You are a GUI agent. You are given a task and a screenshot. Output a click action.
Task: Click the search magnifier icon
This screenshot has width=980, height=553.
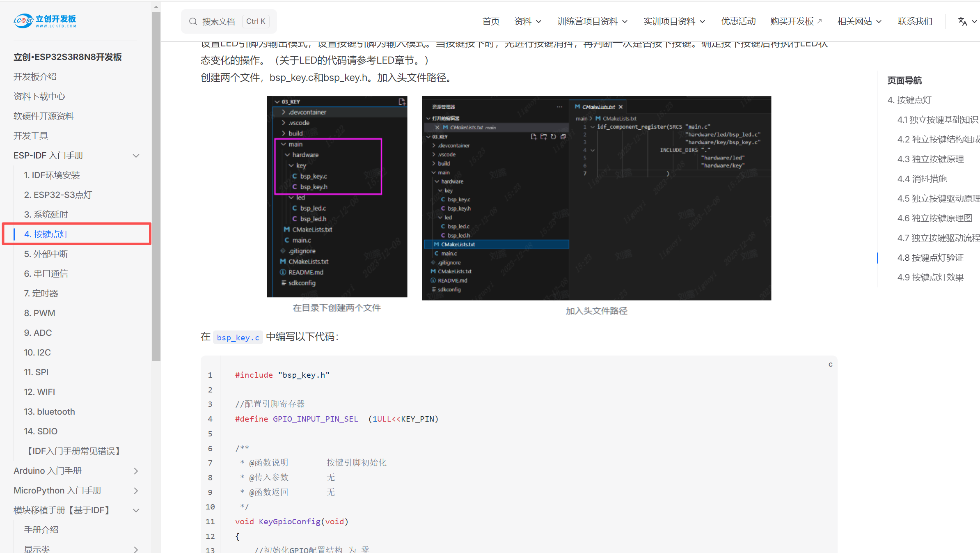(x=193, y=21)
